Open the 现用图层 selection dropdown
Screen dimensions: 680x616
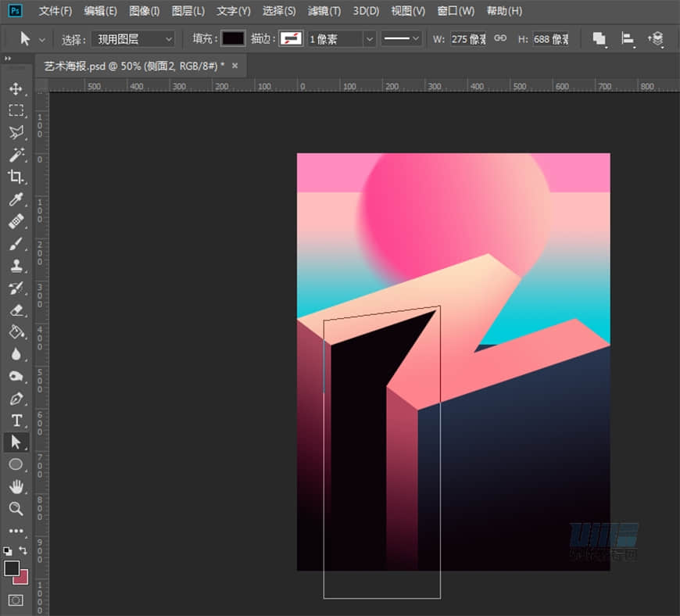[134, 38]
